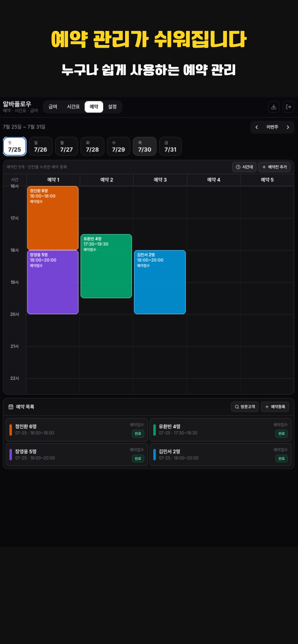Click the 예약 4 column header
This screenshot has width=298, height=644.
click(x=214, y=180)
